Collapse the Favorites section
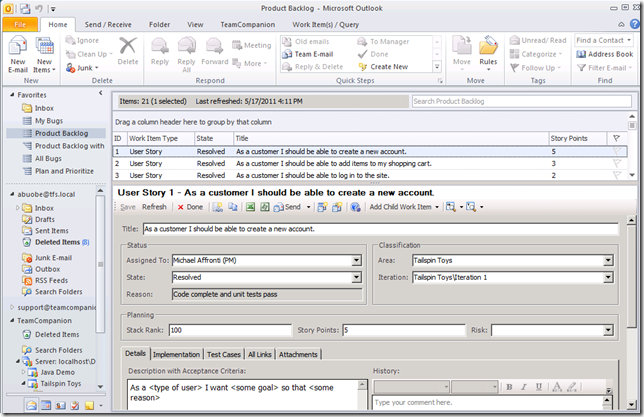This screenshot has height=417, width=644. click(10, 94)
